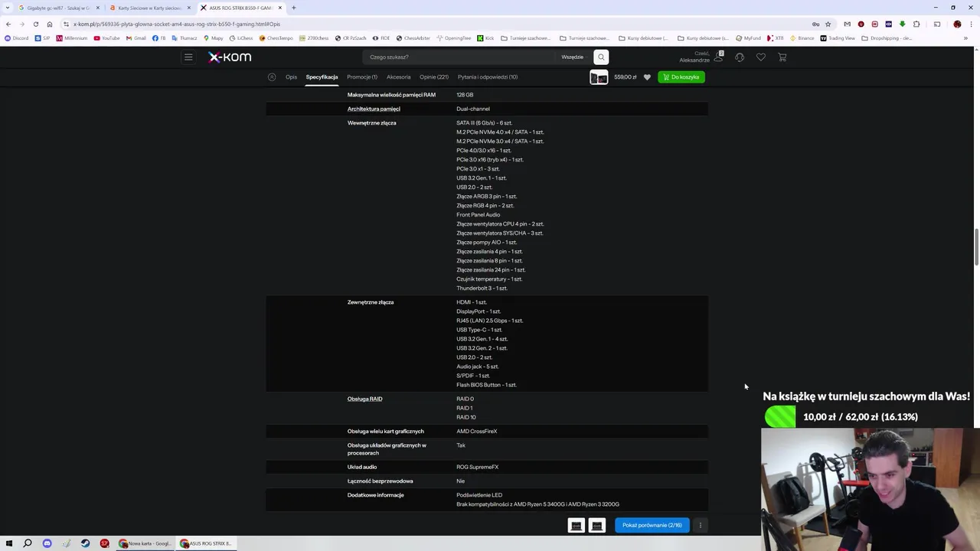Click the search magnifier button
The image size is (980, 551).
[601, 57]
